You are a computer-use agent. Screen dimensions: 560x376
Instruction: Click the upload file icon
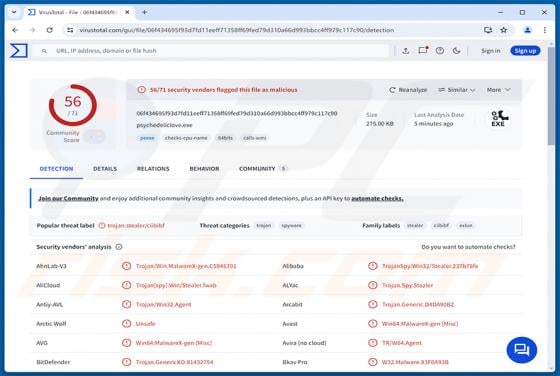coord(405,51)
